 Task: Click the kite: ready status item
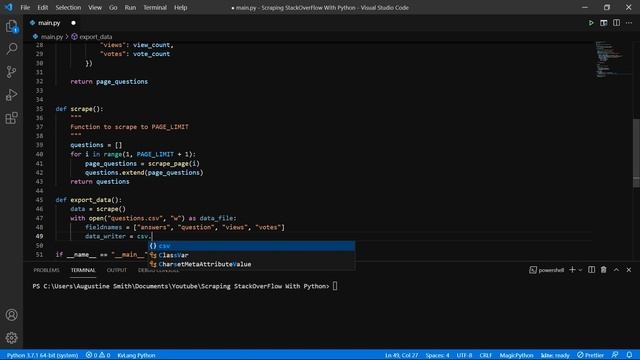555,355
